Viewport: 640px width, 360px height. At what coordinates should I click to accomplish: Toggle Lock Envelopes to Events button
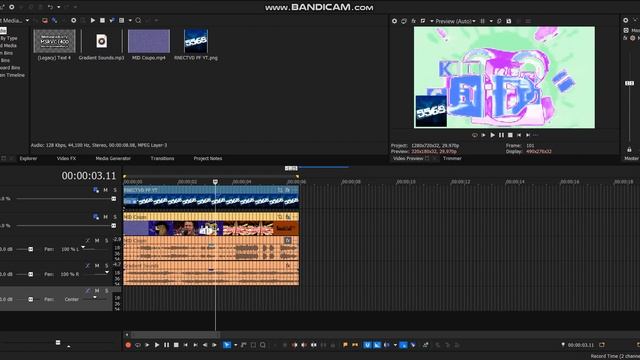[403, 345]
